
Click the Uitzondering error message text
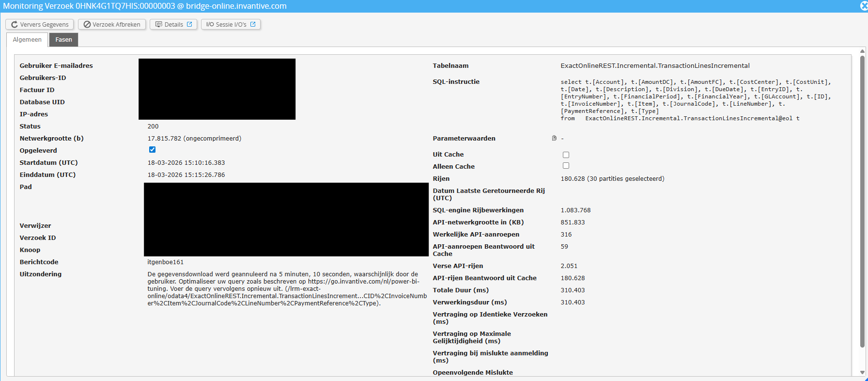287,288
